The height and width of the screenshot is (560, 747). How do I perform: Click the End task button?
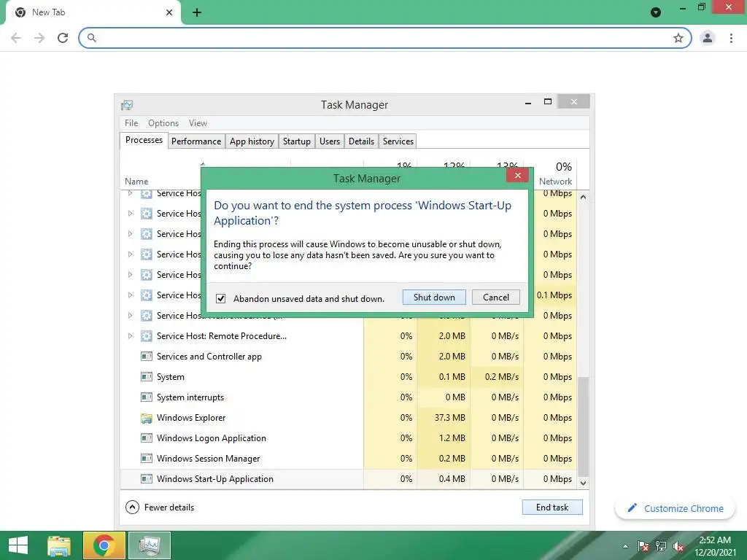click(552, 507)
